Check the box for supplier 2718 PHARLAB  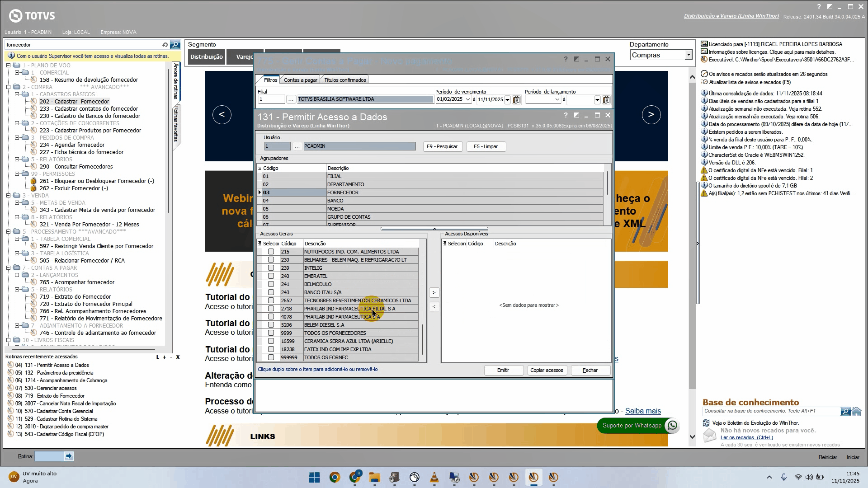[x=271, y=309]
